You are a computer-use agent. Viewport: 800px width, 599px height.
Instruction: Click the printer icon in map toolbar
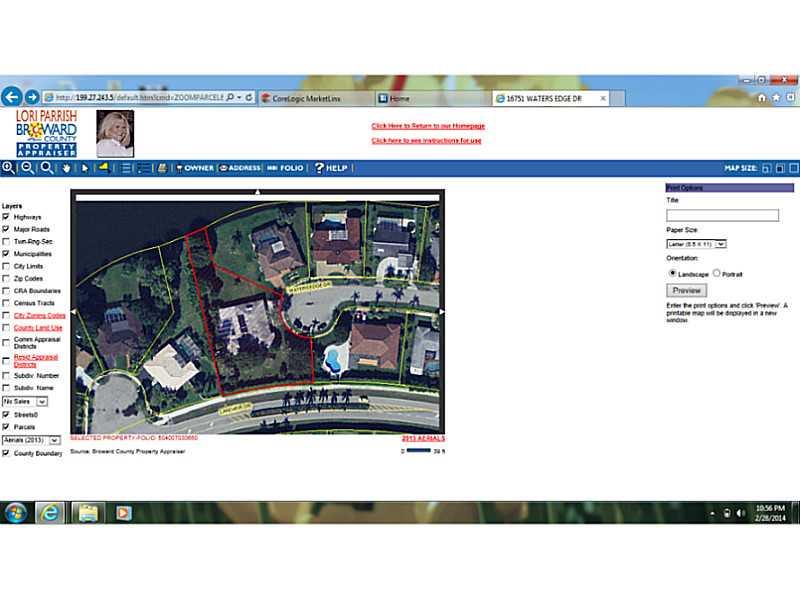pyautogui.click(x=160, y=168)
